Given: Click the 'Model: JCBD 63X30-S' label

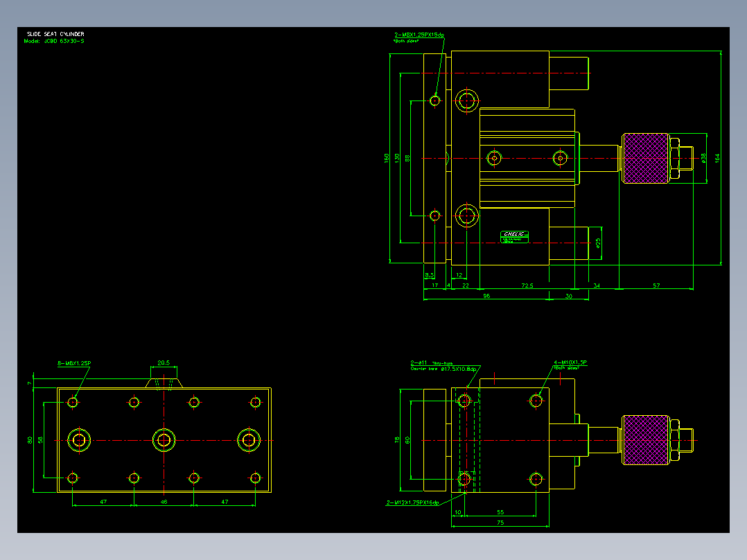Looking at the screenshot, I should [54, 41].
